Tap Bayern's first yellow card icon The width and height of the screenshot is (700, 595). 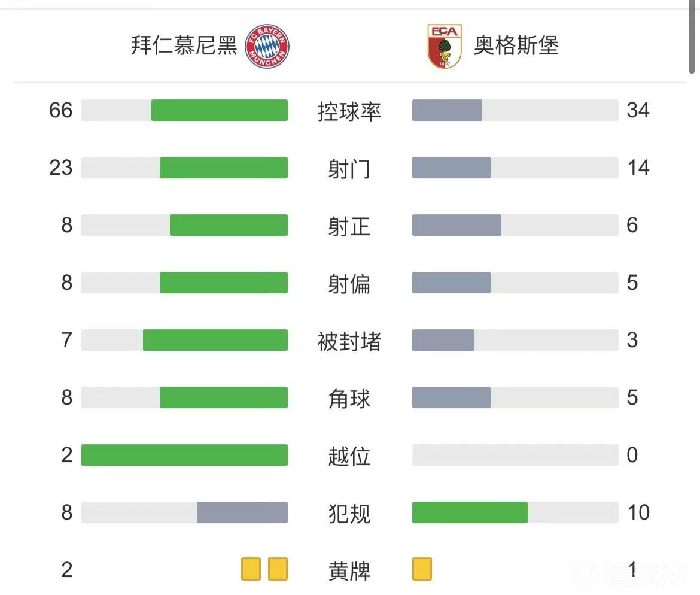pyautogui.click(x=251, y=569)
